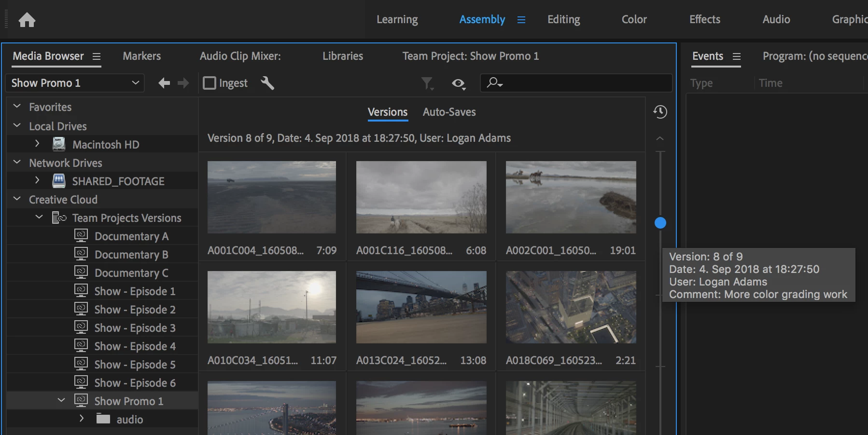Open the Assembly workspace menu icon
The width and height of the screenshot is (868, 435).
point(521,20)
